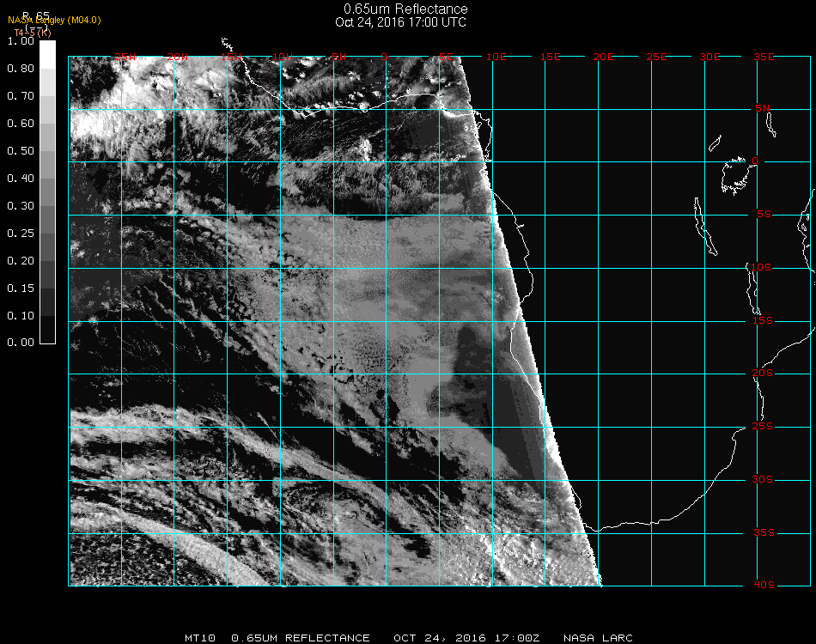
Task: Click the 5S latitude label
Action: coord(764,215)
